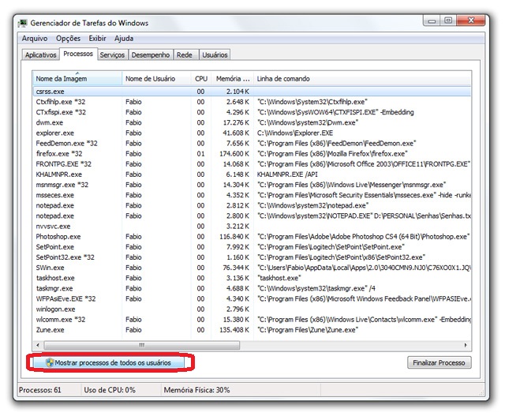Select the Zune.exe process

[x=252, y=330]
